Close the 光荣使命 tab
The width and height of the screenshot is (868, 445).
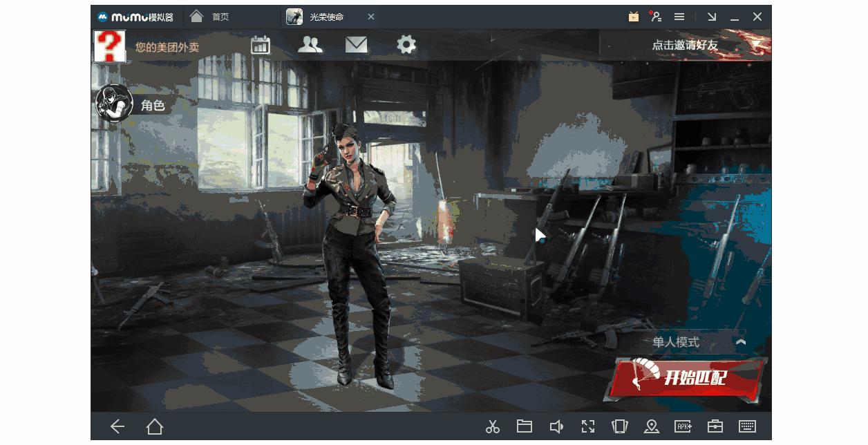(371, 17)
